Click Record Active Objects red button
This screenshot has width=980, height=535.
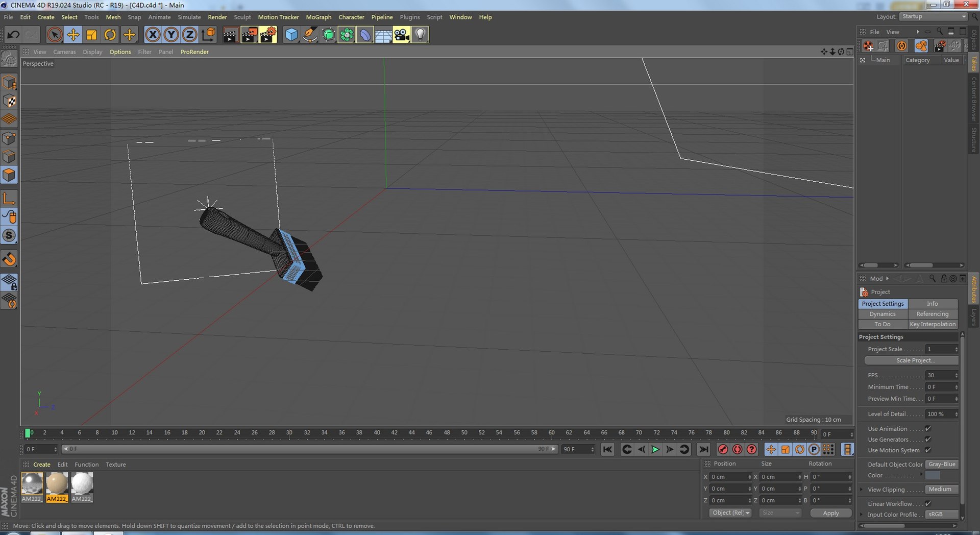point(723,449)
